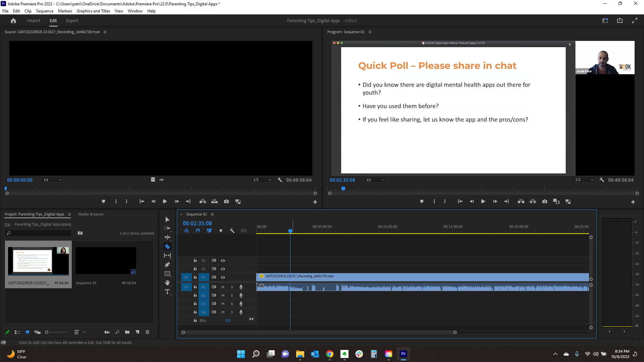Lock the A1 audio track

(x=195, y=287)
